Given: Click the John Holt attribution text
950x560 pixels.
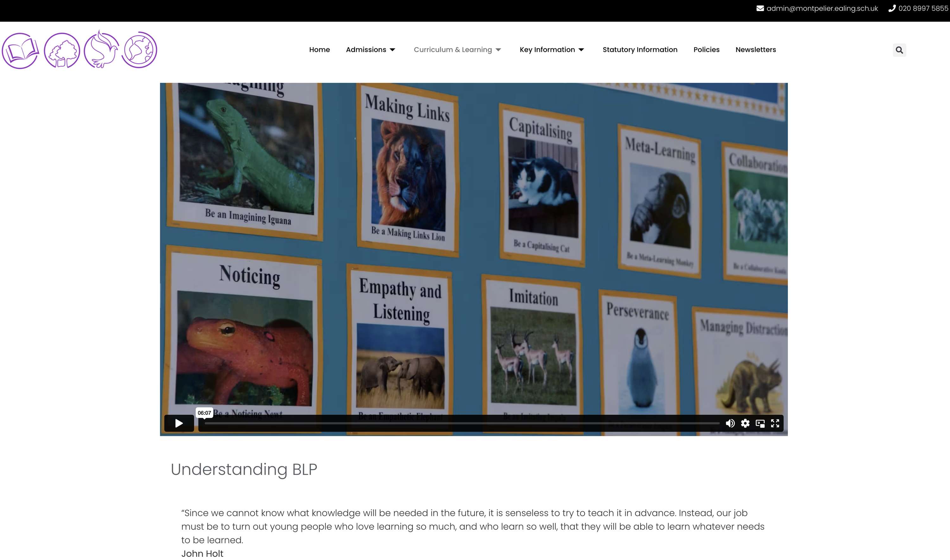Looking at the screenshot, I should point(202,553).
